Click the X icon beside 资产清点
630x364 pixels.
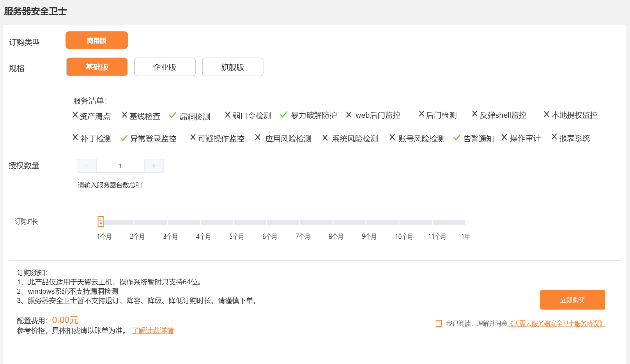point(75,115)
